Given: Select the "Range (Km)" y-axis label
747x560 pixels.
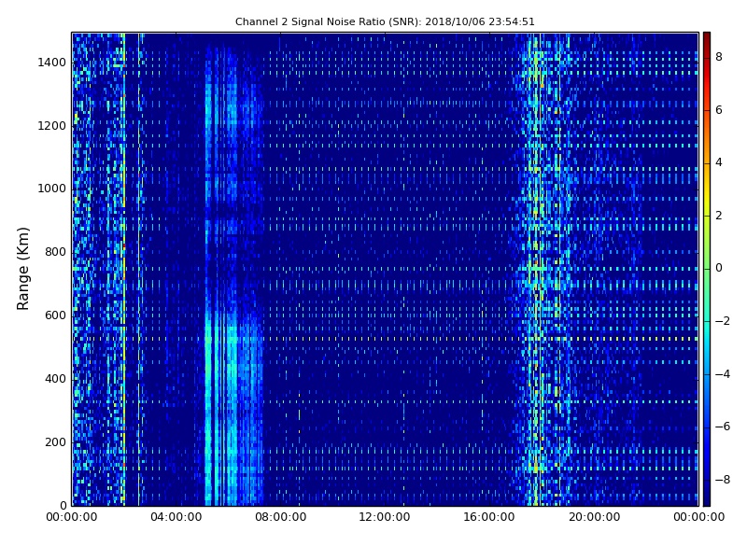Looking at the screenshot, I should coord(22,269).
